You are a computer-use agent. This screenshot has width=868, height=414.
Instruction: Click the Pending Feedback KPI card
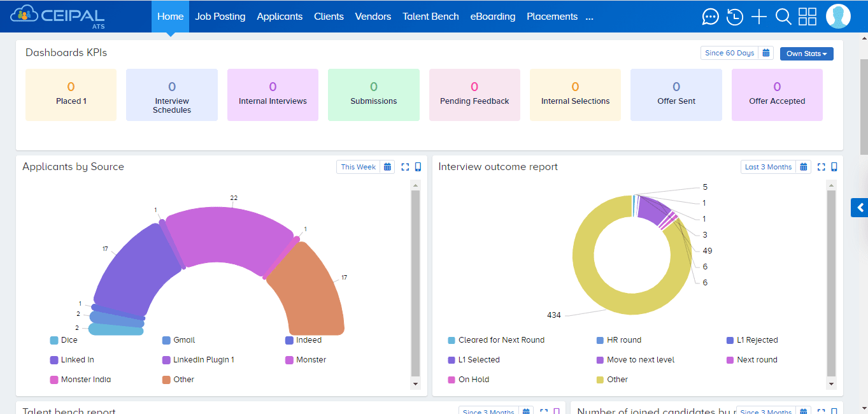[474, 94]
